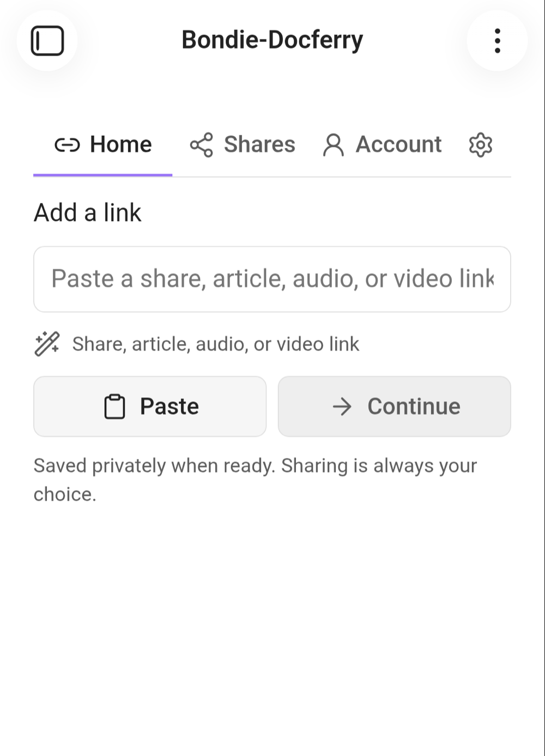Click the arrow icon in Continue button
Viewport: 545px width, 756px height.
342,407
